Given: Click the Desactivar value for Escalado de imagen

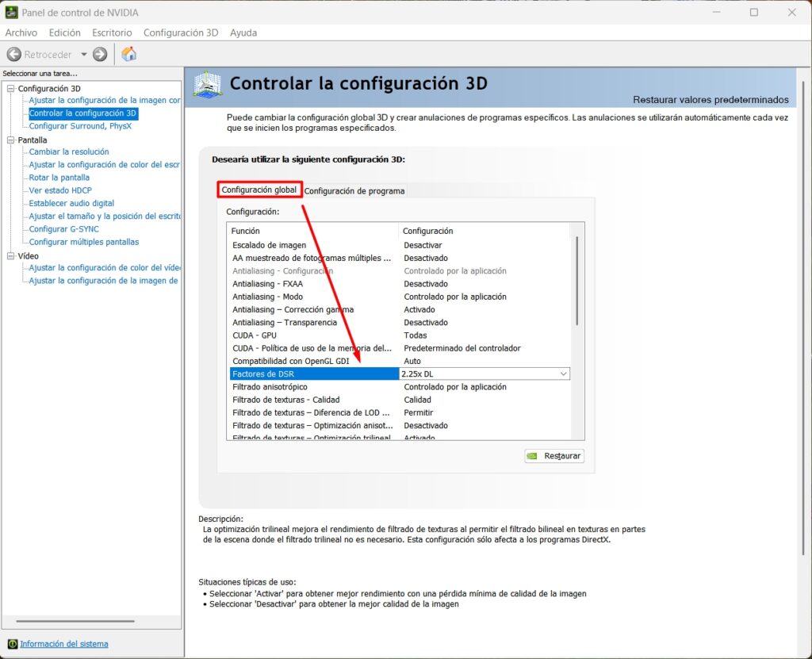Looking at the screenshot, I should point(423,245).
